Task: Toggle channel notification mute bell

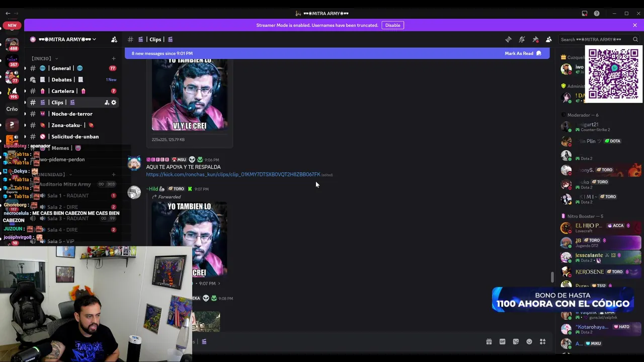Action: (x=522, y=39)
